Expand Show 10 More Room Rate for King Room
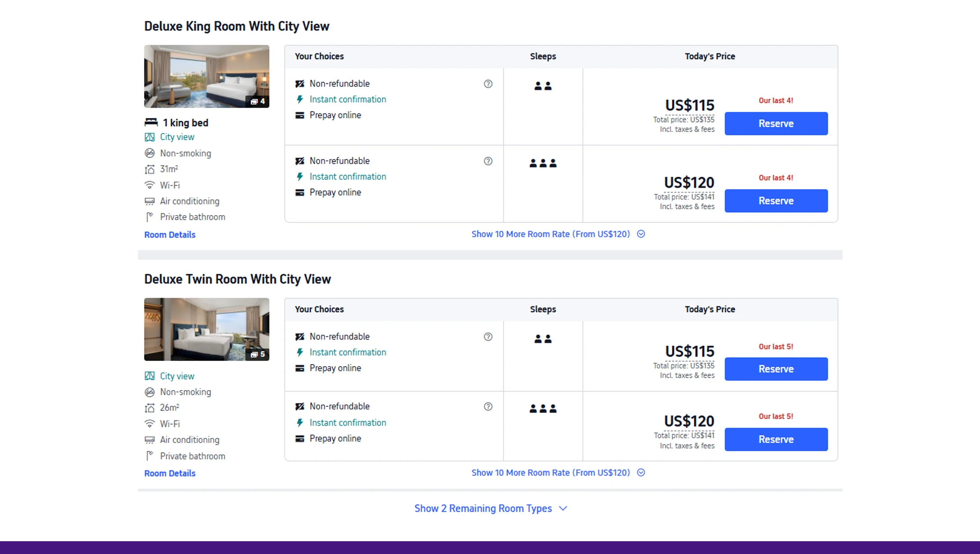Viewport: 980px width, 554px height. (551, 234)
